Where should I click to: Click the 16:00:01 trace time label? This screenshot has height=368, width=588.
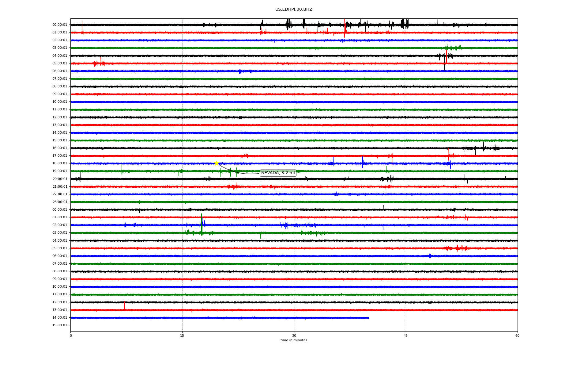(60, 148)
